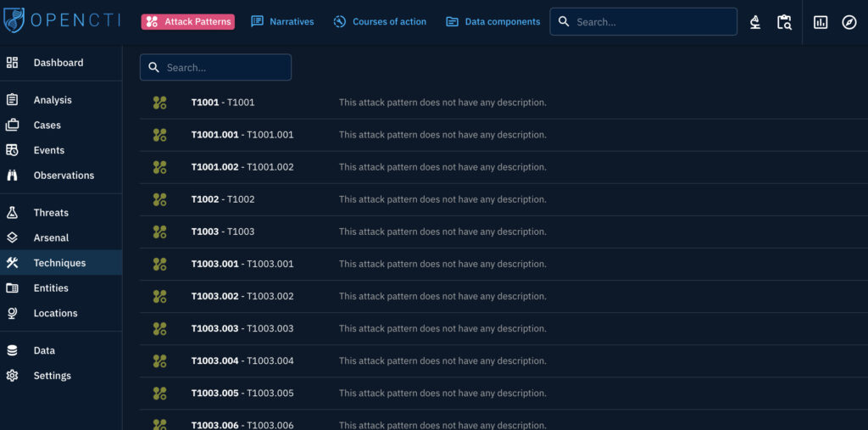Open the T1003.001 attack pattern entry
The height and width of the screenshot is (430, 868).
(242, 264)
